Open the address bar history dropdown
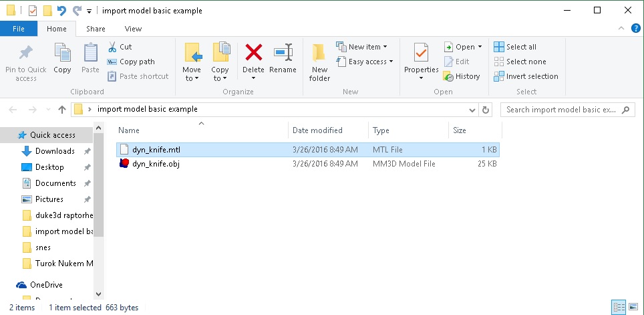Viewport: 644px width, 315px height. point(471,109)
